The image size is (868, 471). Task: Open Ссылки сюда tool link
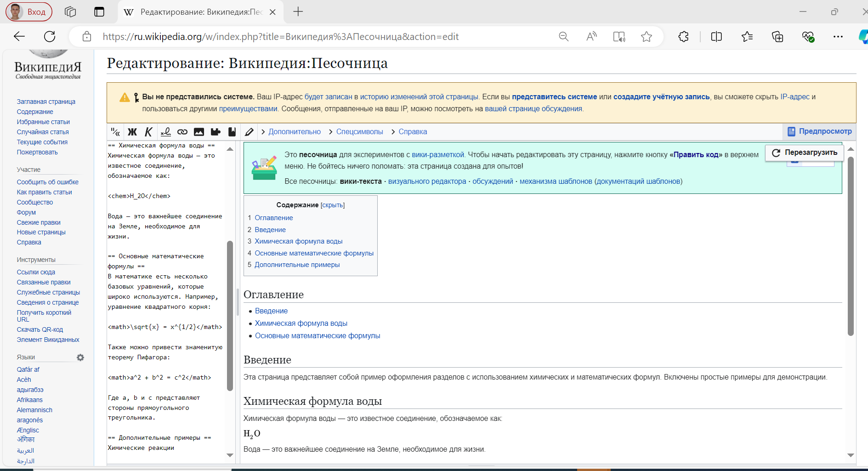click(36, 272)
